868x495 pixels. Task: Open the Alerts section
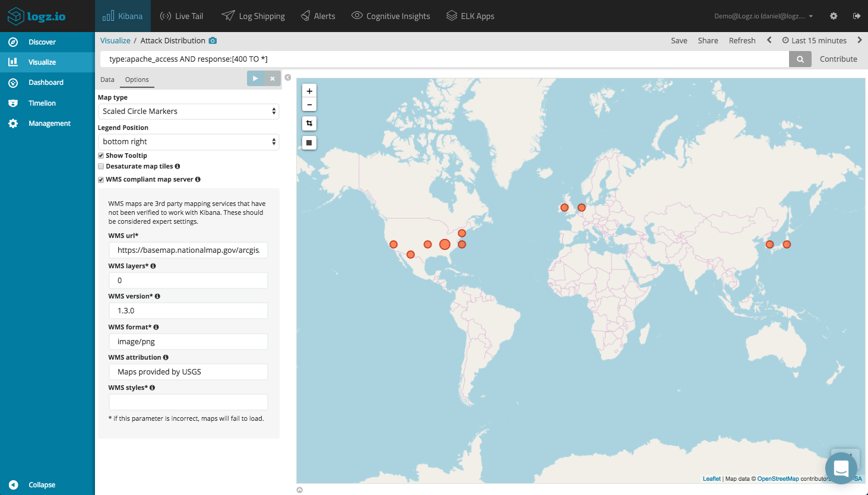pos(318,16)
